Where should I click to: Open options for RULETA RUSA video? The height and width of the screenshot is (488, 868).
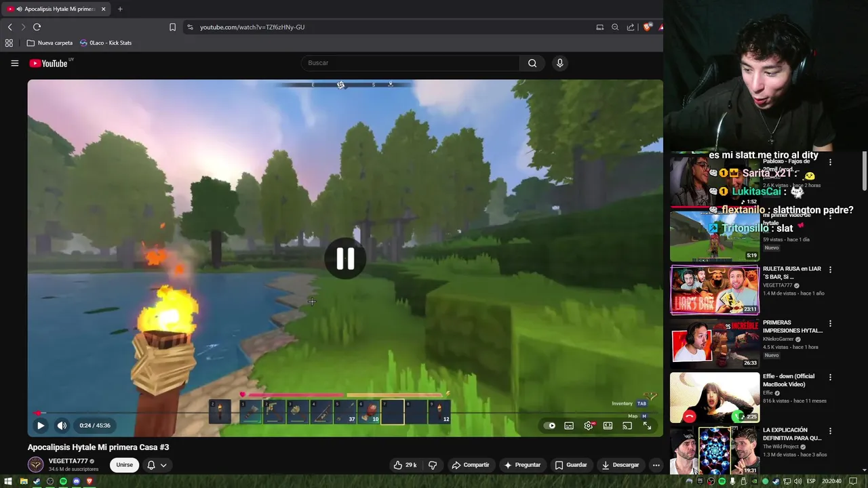pyautogui.click(x=830, y=270)
